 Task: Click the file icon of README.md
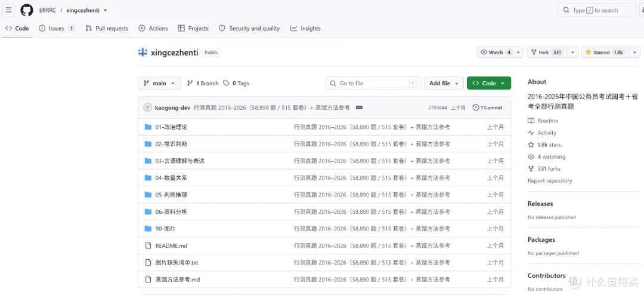(148, 245)
